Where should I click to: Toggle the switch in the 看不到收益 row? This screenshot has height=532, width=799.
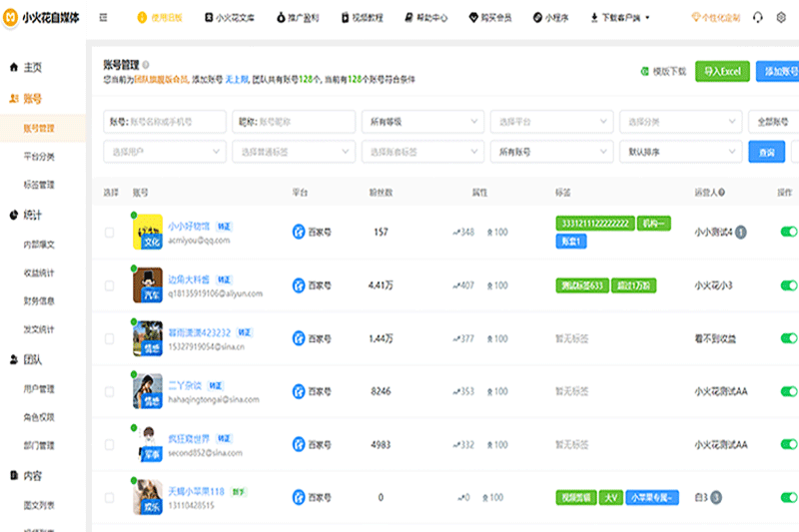[789, 338]
